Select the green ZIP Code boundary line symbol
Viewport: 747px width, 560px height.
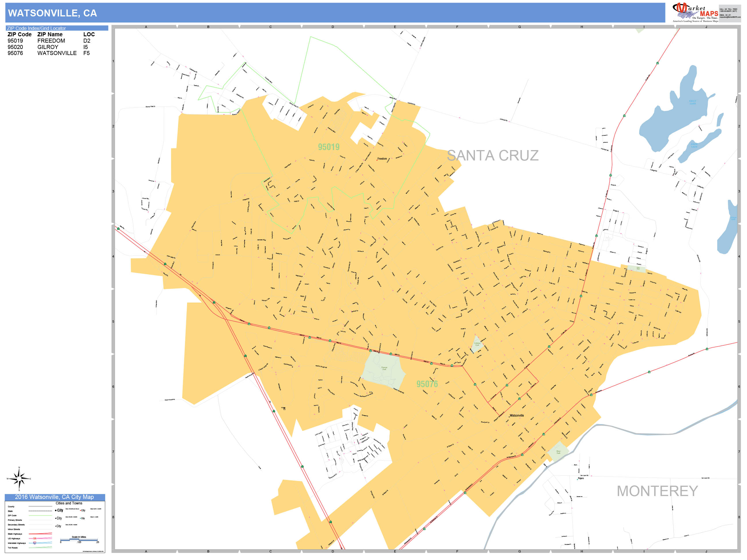coord(41,515)
